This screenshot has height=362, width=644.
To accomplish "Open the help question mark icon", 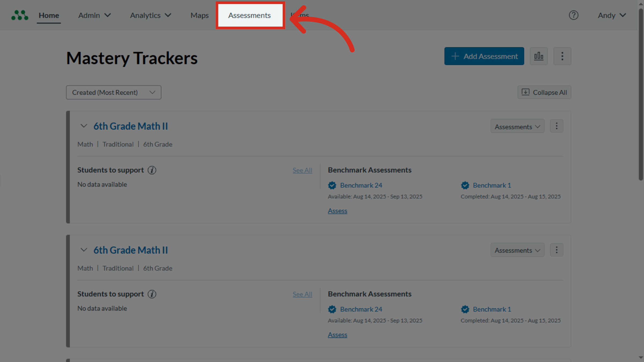I will coord(573,15).
